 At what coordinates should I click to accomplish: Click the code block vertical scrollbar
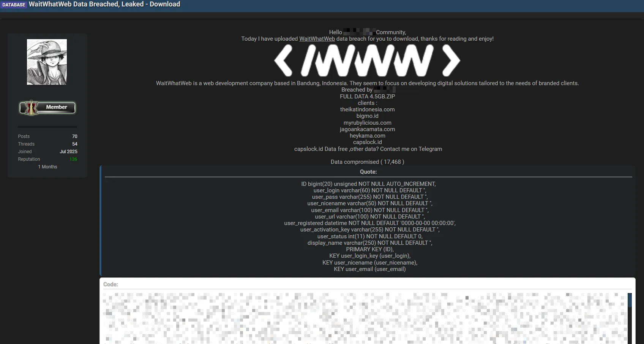click(x=630, y=317)
